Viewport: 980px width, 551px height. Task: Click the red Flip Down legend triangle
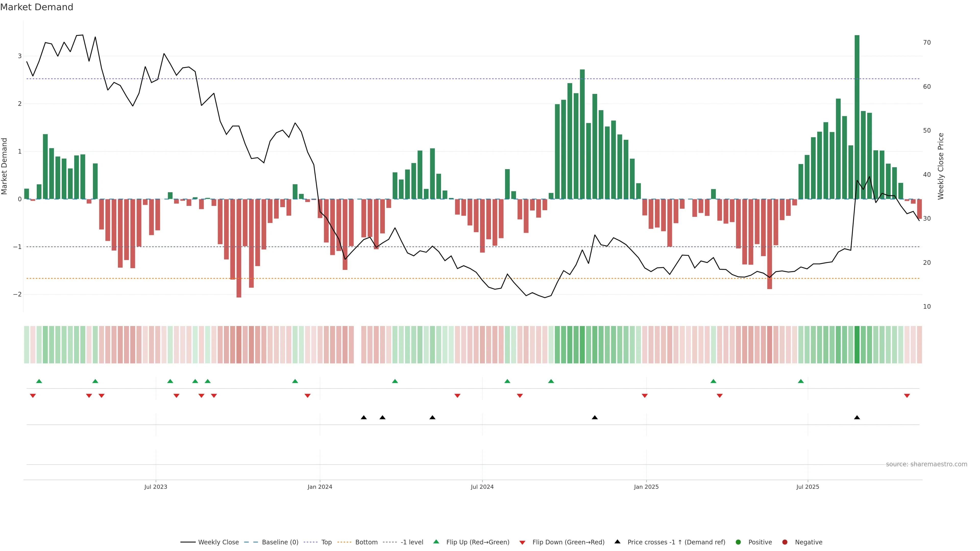522,542
